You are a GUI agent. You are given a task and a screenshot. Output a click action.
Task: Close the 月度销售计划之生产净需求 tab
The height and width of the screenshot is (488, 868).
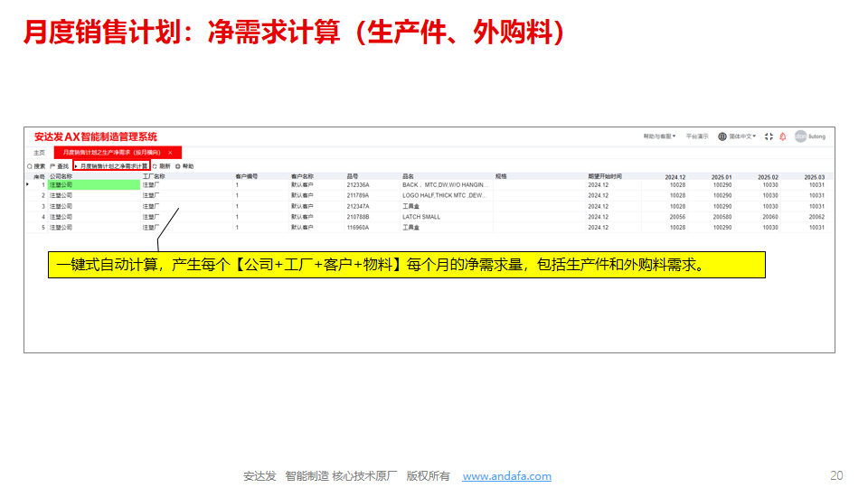click(170, 153)
